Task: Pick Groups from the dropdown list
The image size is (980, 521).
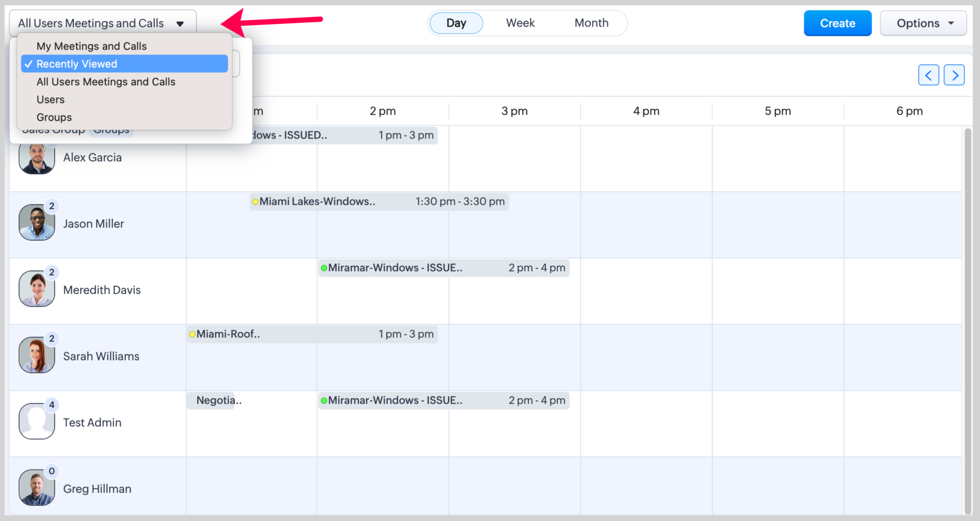Action: coord(54,117)
